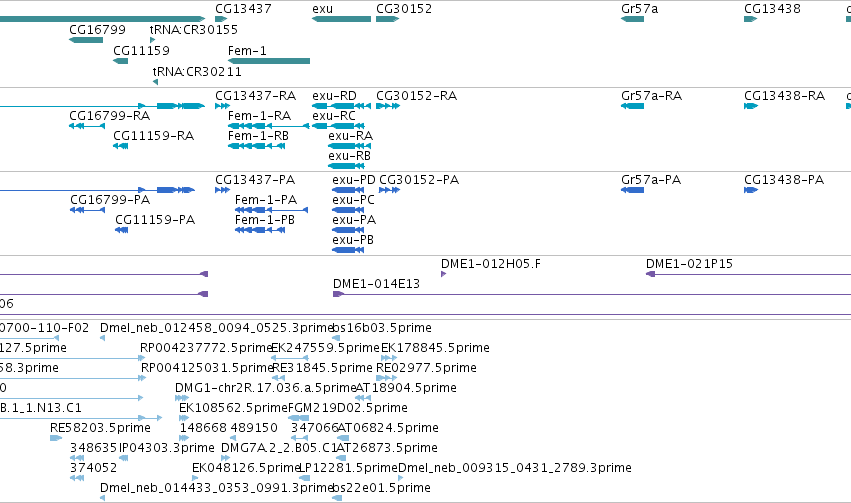Click the CG30152-RA transcript label

416,96
